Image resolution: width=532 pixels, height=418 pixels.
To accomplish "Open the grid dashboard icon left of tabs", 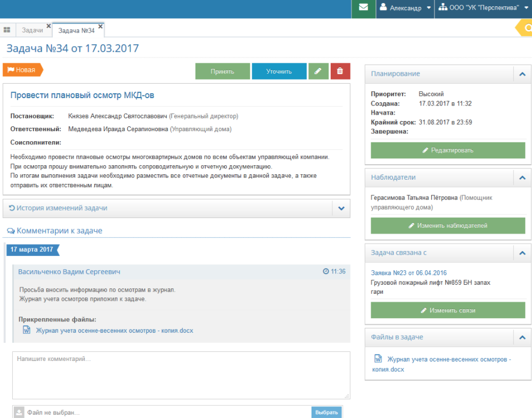I will pyautogui.click(x=7, y=30).
